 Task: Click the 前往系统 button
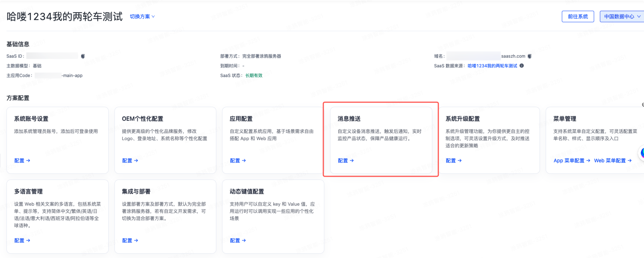[578, 16]
